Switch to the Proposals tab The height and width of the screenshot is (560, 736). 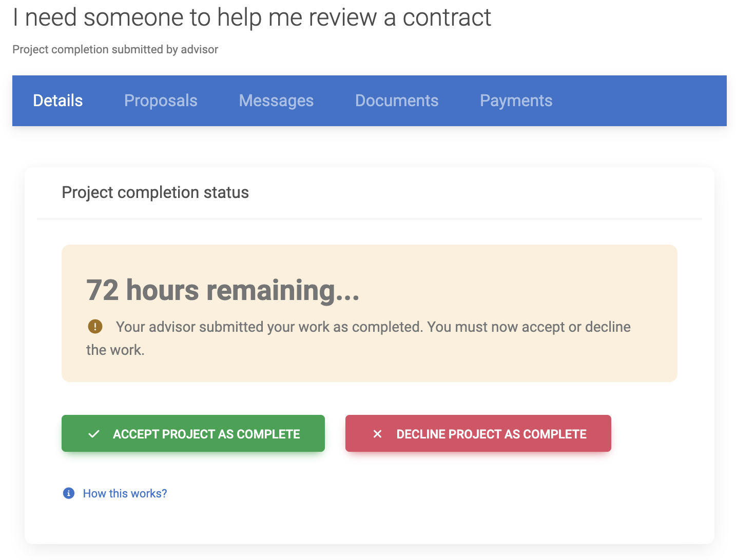pos(161,101)
